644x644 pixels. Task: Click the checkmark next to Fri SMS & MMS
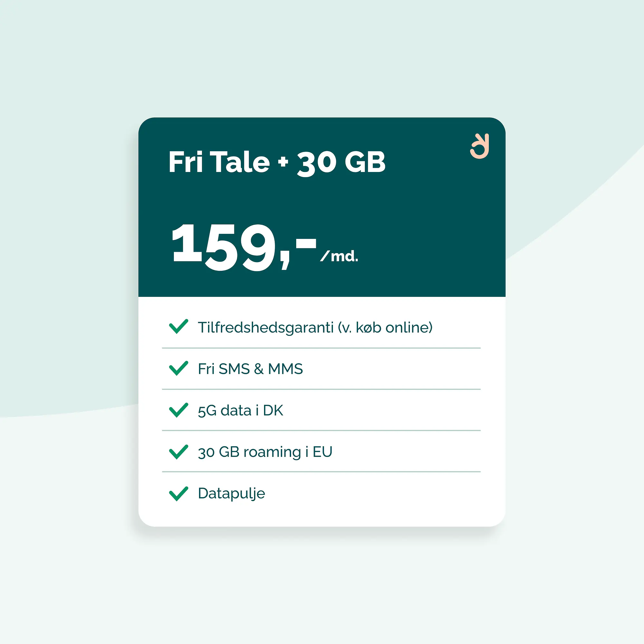click(179, 368)
